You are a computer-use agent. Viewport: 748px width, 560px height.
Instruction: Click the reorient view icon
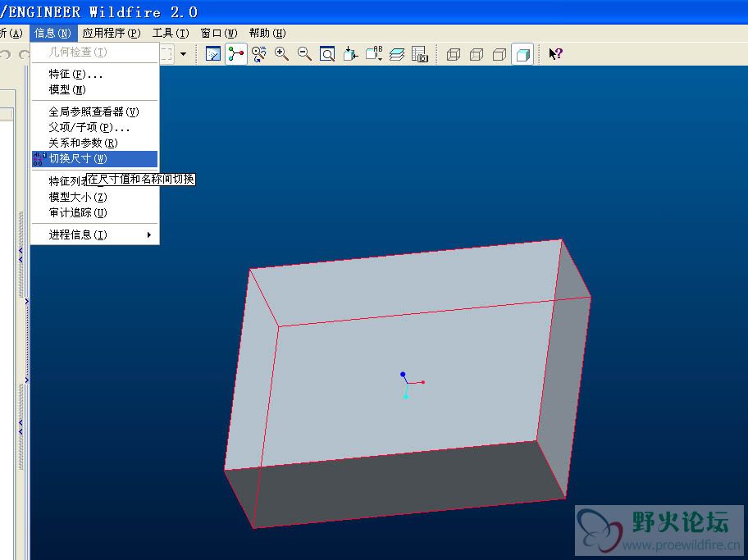[x=350, y=54]
